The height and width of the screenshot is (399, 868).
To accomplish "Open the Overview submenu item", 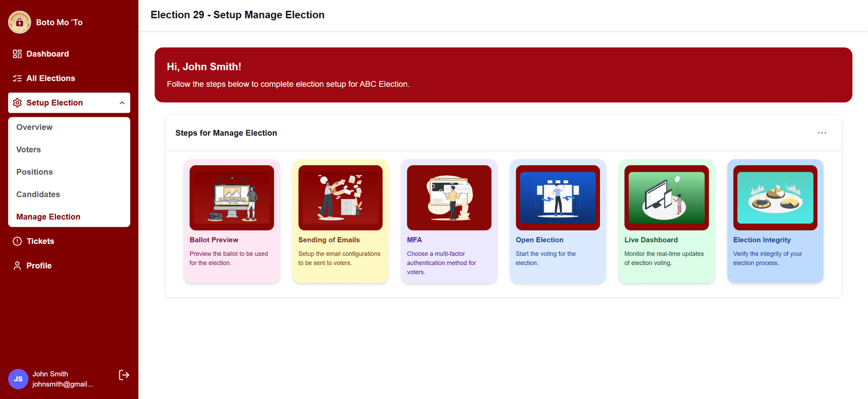I will (34, 127).
